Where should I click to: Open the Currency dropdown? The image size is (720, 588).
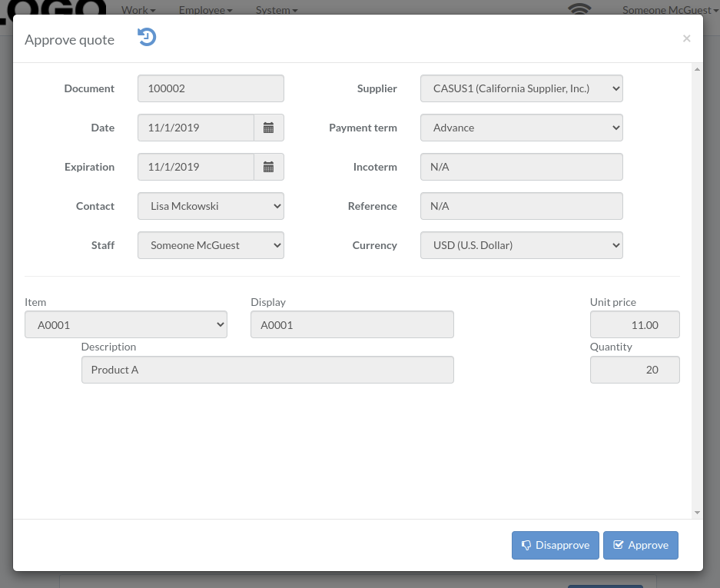coord(522,245)
